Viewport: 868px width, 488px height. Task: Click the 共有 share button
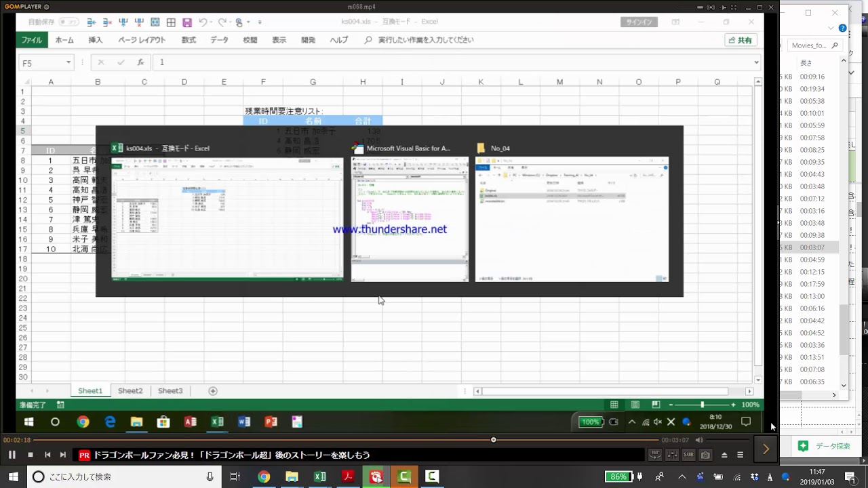(x=741, y=41)
